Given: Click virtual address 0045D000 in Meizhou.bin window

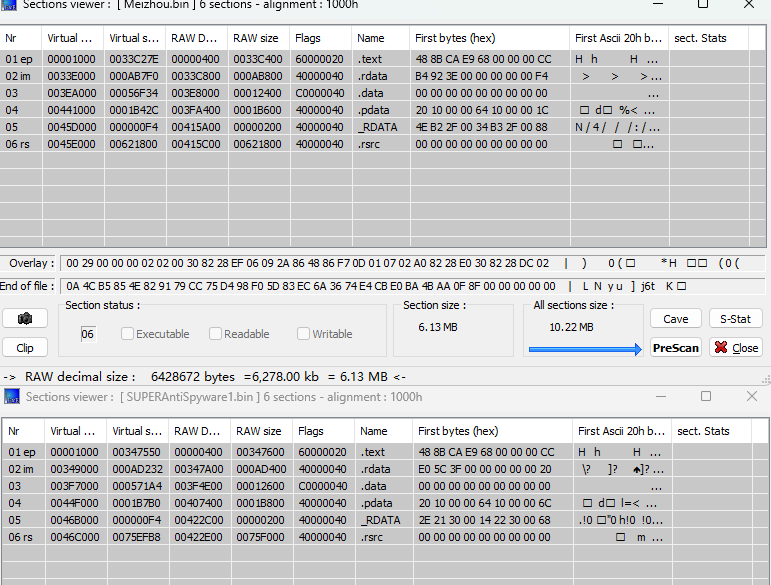Looking at the screenshot, I should [72, 127].
